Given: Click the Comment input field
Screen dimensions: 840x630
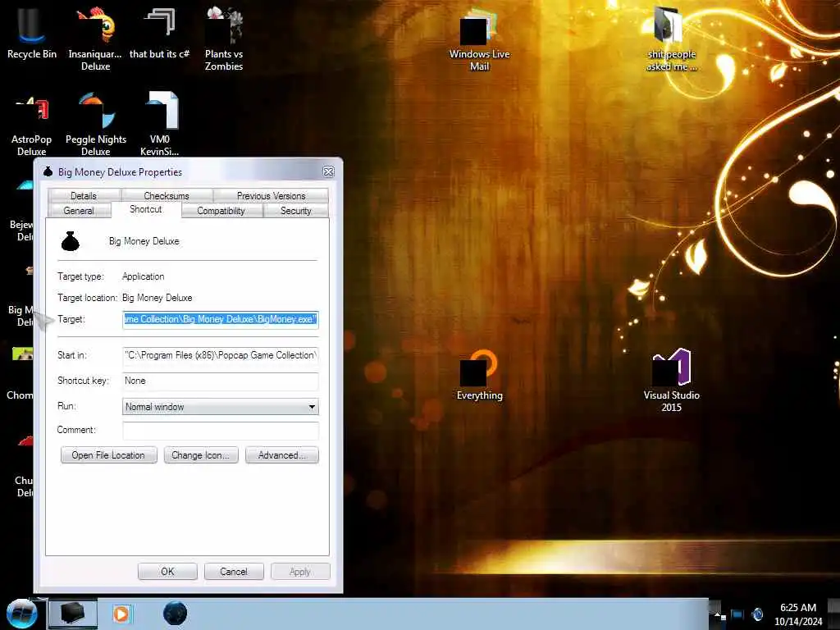Looking at the screenshot, I should pyautogui.click(x=220, y=430).
